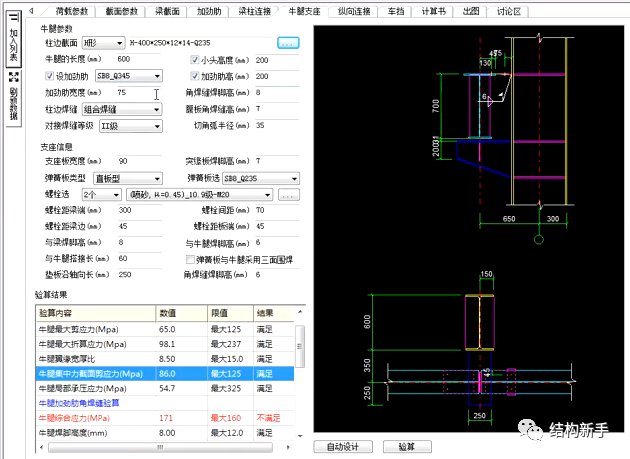This screenshot has height=459, width=630.
Task: Toggle the 加劲肋高 checkbox
Action: 194,76
